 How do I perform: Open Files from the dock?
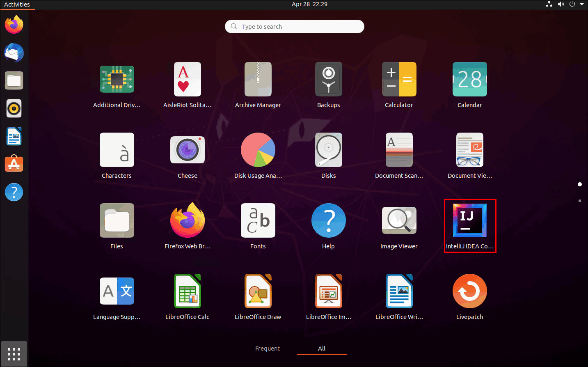coord(14,80)
